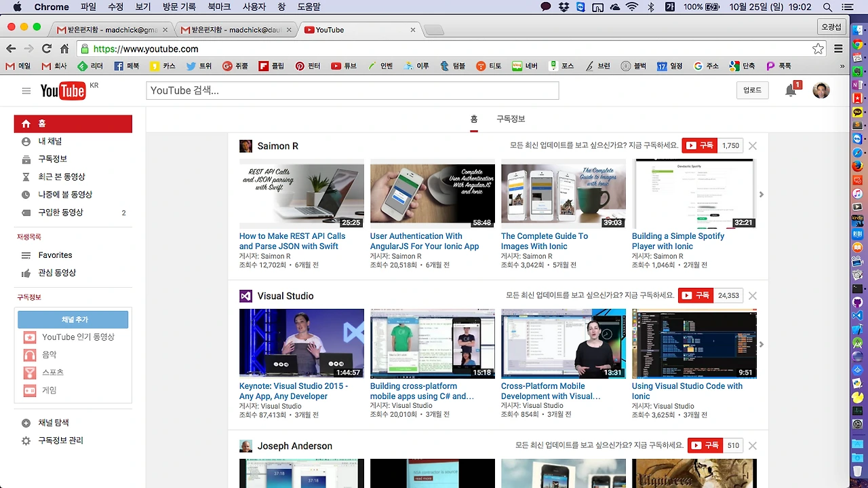Show more Visual Studio videos with arrow
Image resolution: width=868 pixels, height=488 pixels.
(761, 345)
